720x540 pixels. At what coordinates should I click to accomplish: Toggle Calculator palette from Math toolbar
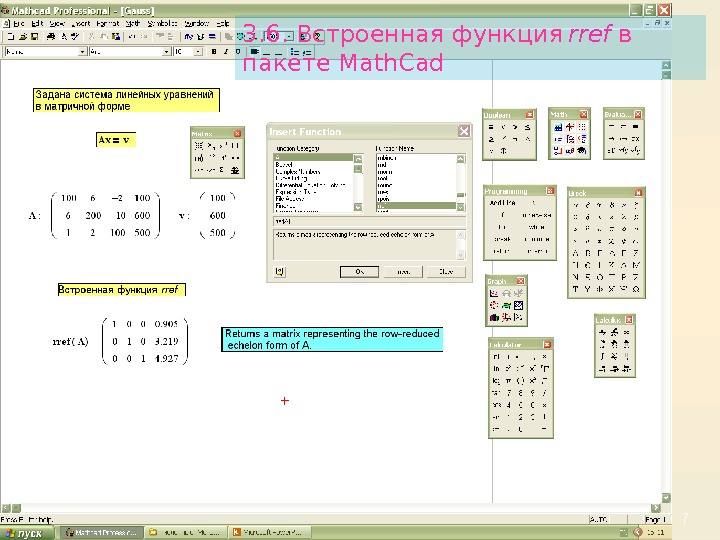[558, 127]
